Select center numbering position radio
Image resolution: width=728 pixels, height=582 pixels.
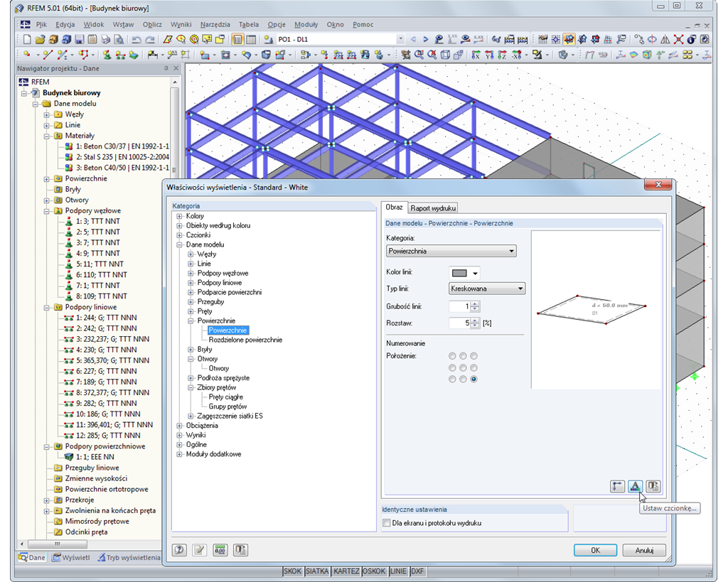(x=463, y=367)
